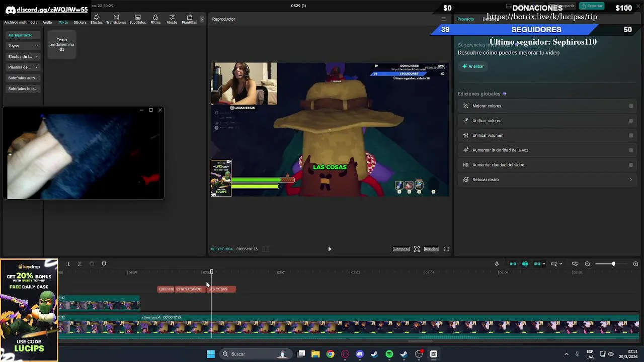The height and width of the screenshot is (362, 644).
Task: Toggle Aumentar claridad del video
Action: [631, 165]
